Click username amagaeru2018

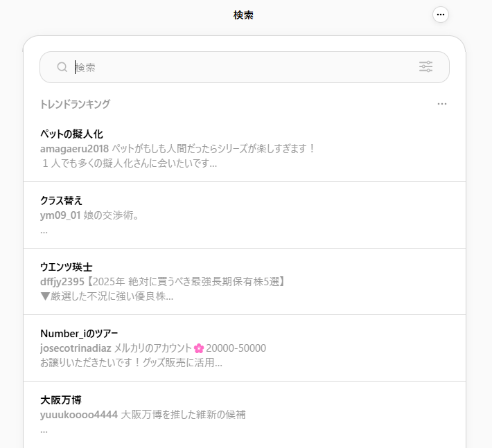74,149
